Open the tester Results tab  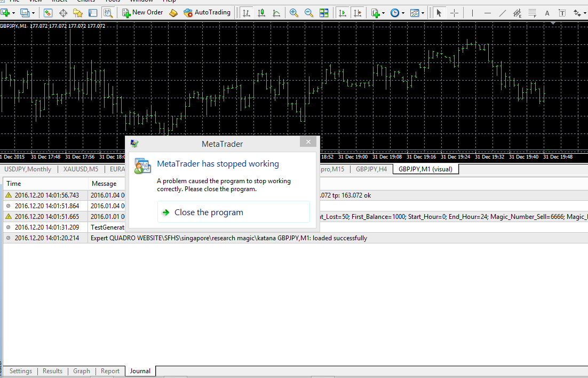pyautogui.click(x=52, y=371)
